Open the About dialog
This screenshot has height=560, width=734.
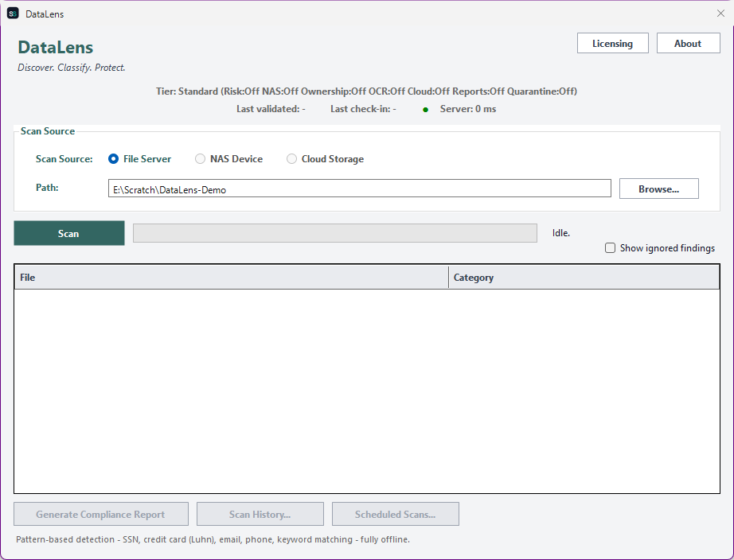(688, 43)
